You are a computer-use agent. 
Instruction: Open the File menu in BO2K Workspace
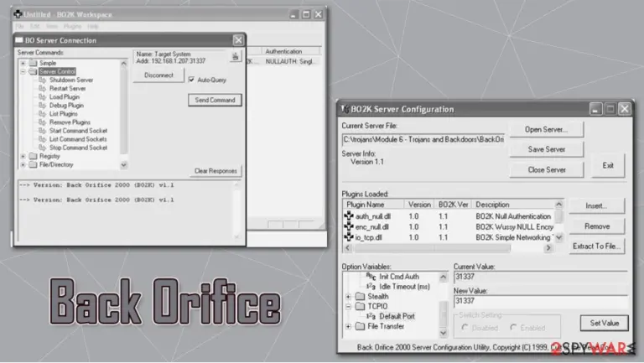pyautogui.click(x=20, y=26)
